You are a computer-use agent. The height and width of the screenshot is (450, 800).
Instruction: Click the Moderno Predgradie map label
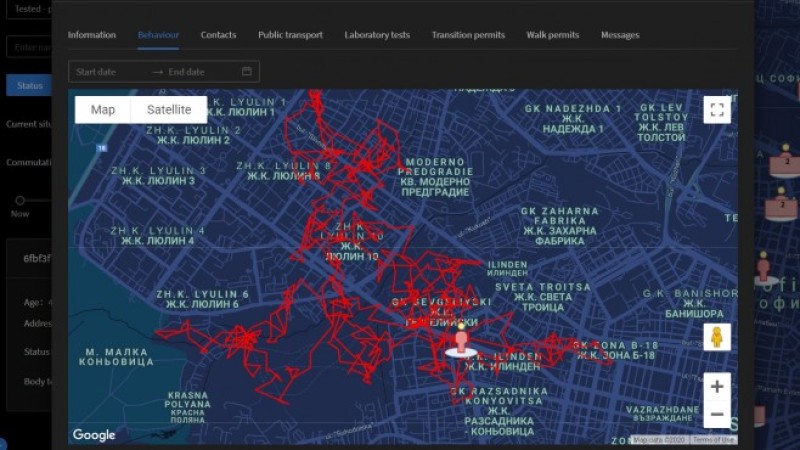tap(435, 177)
